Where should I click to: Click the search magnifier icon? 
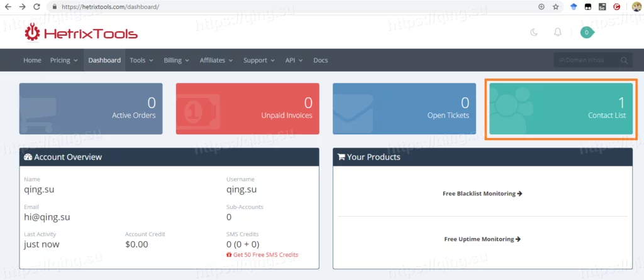(625, 60)
